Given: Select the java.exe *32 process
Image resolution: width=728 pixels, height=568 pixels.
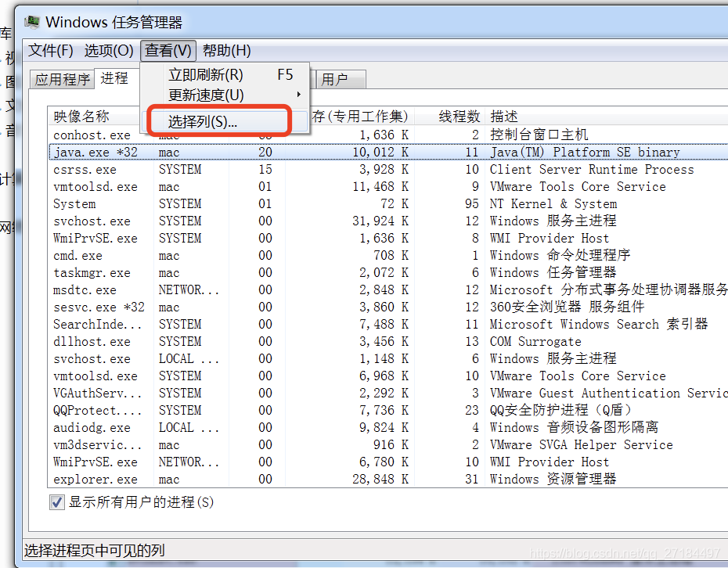Looking at the screenshot, I should click(x=388, y=153).
